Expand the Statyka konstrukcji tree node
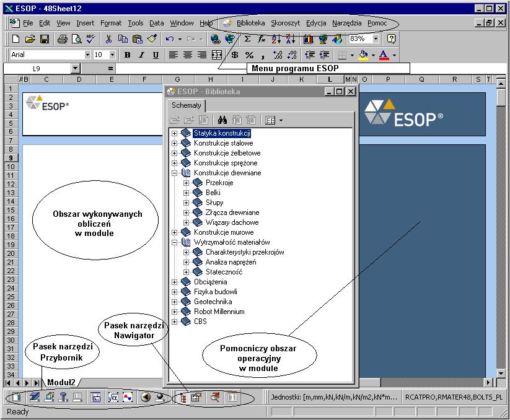510x420 pixels. (x=174, y=133)
